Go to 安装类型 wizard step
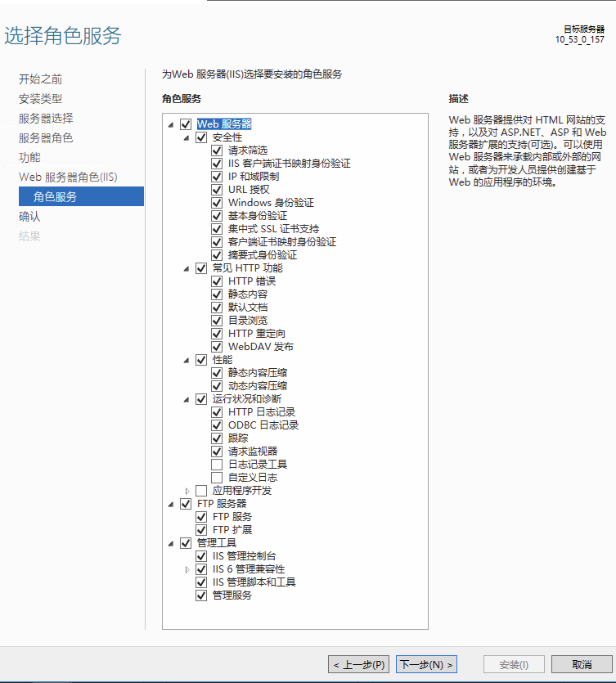 tap(41, 99)
